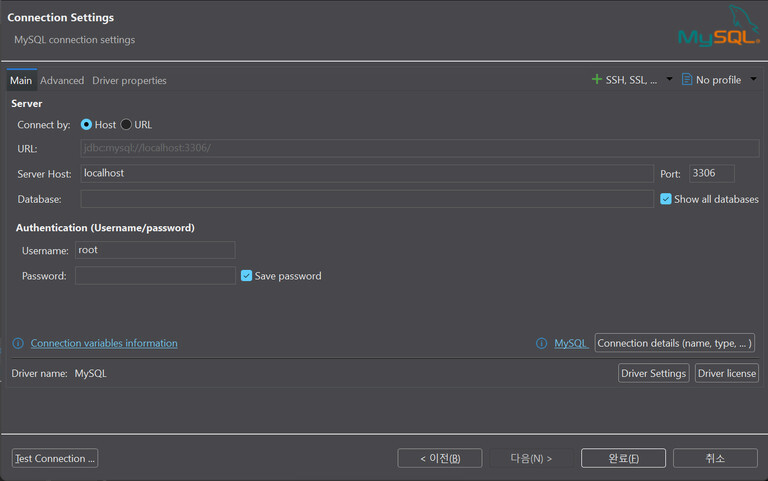Click the 다음(N) next button

[531, 458]
